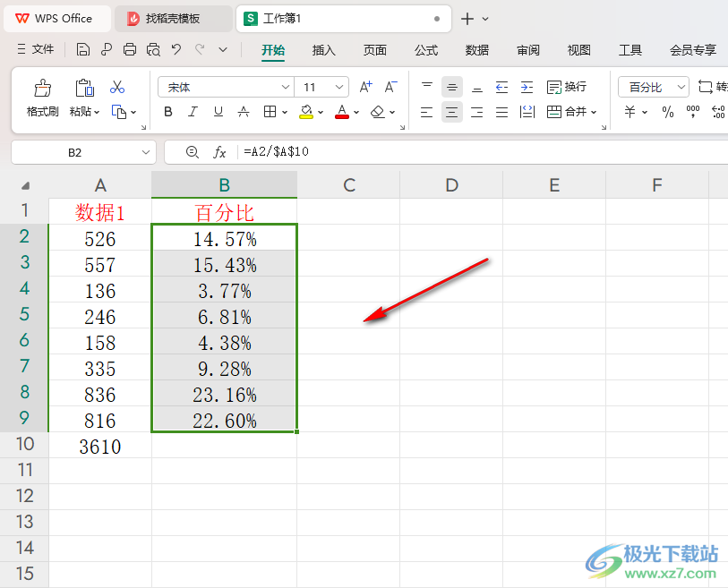
Task: Open a new tab with plus button
Action: [467, 19]
